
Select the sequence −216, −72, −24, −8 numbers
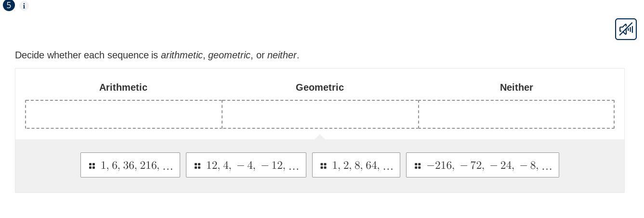489,165
